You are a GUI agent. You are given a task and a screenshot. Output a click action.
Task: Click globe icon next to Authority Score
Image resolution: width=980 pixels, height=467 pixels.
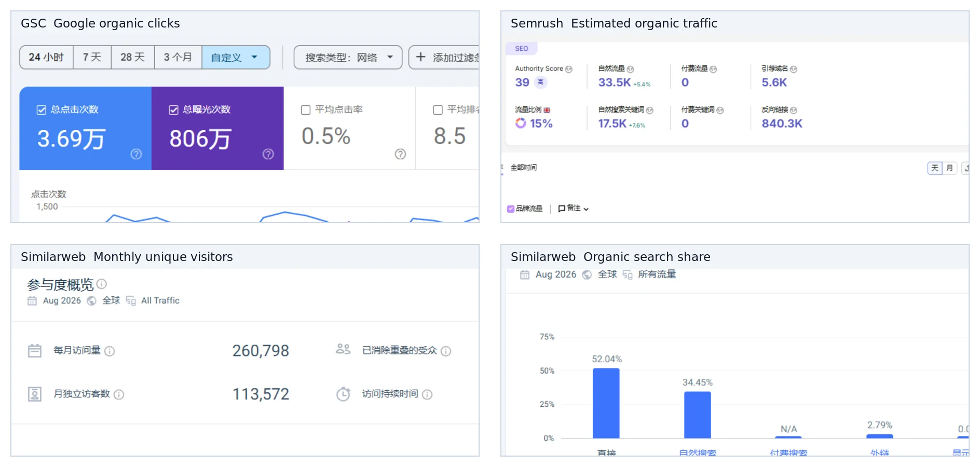coord(569,69)
